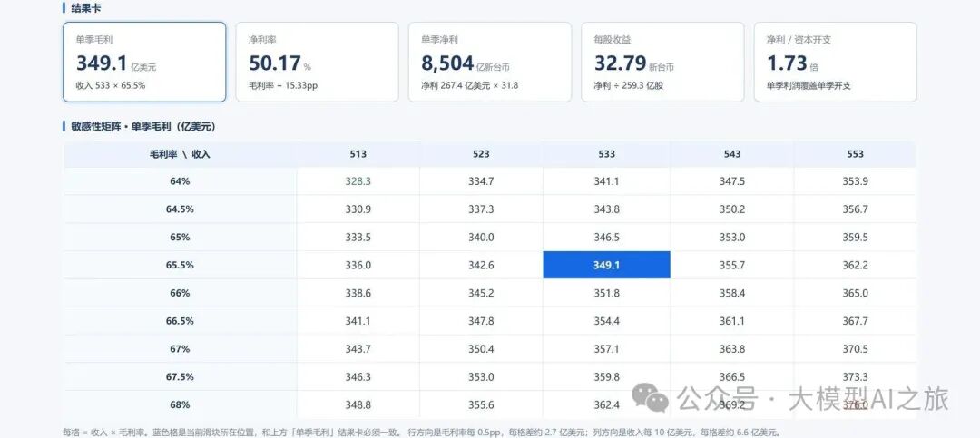
Task: Select the 543 revenue column header
Action: point(732,153)
